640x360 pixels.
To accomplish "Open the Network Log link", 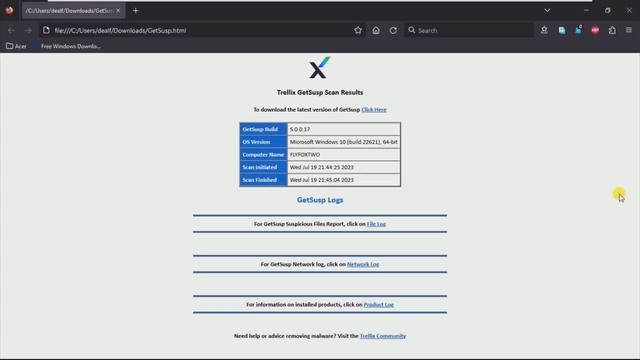I will click(x=363, y=264).
